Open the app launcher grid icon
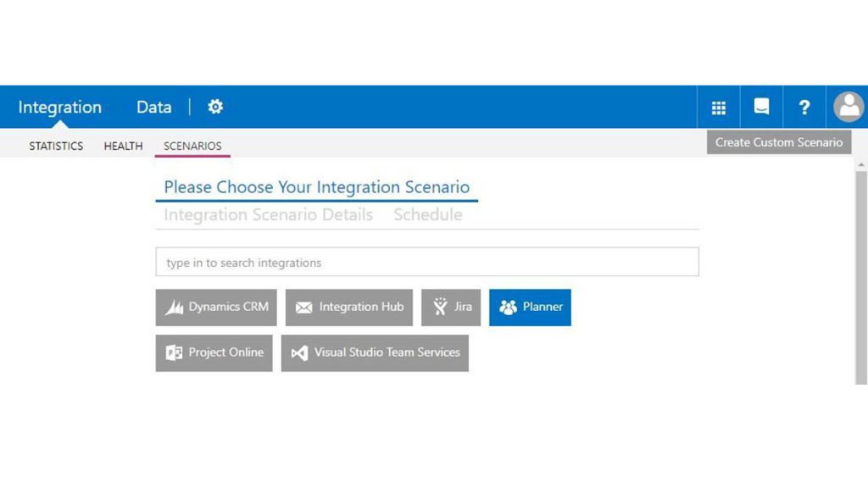Screen dimensions: 868x488 (718, 107)
